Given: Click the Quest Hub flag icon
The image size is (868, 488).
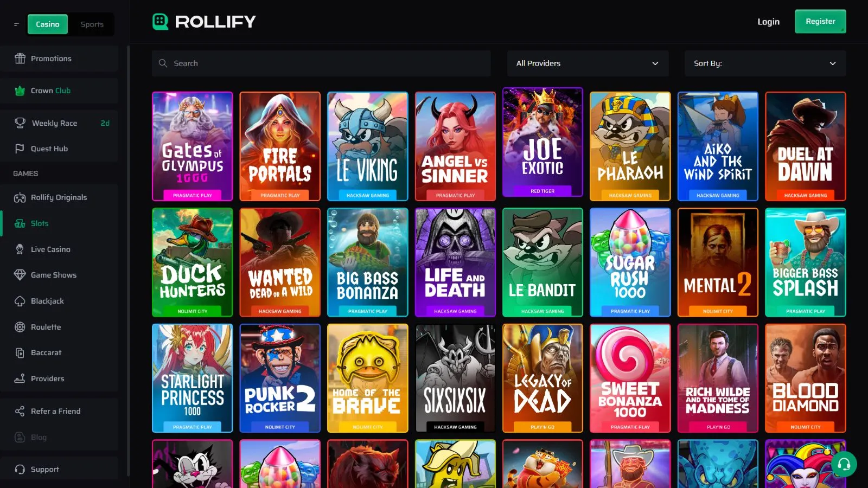Looking at the screenshot, I should pyautogui.click(x=20, y=149).
